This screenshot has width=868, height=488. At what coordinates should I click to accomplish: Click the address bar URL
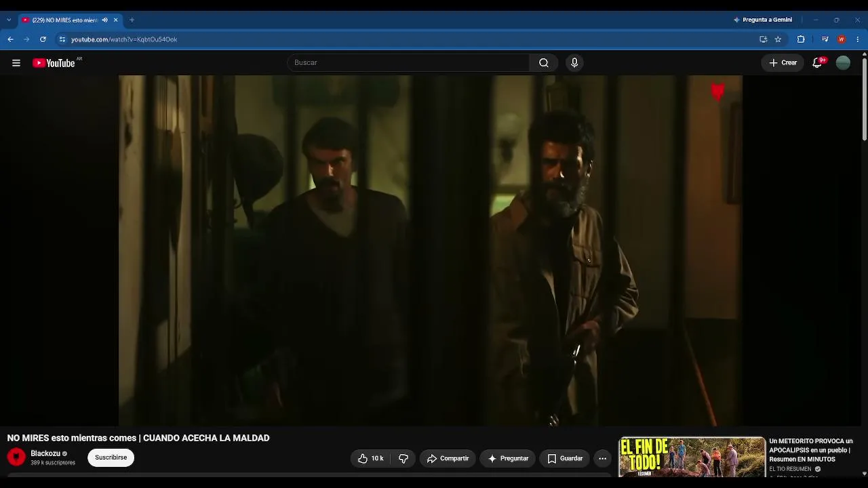pos(124,39)
